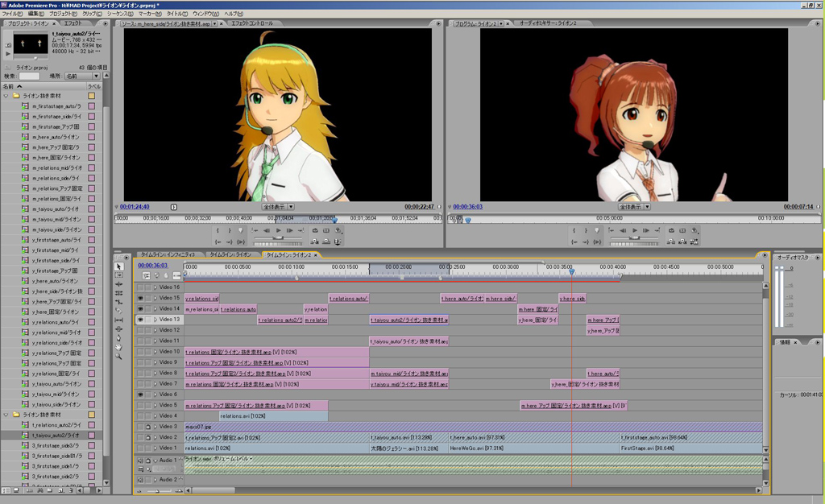Open the 場所 search-in dropdown

(x=82, y=76)
